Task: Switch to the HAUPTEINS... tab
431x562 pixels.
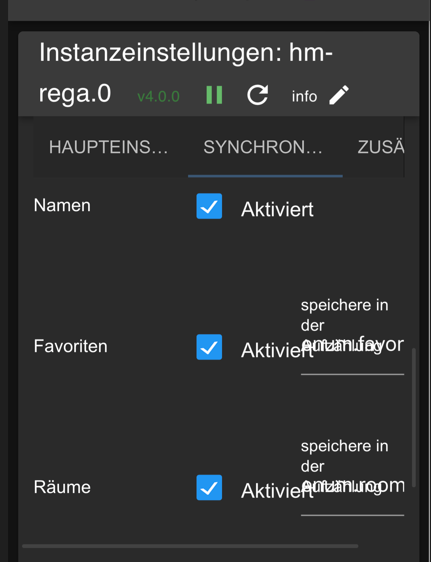Action: [x=109, y=147]
